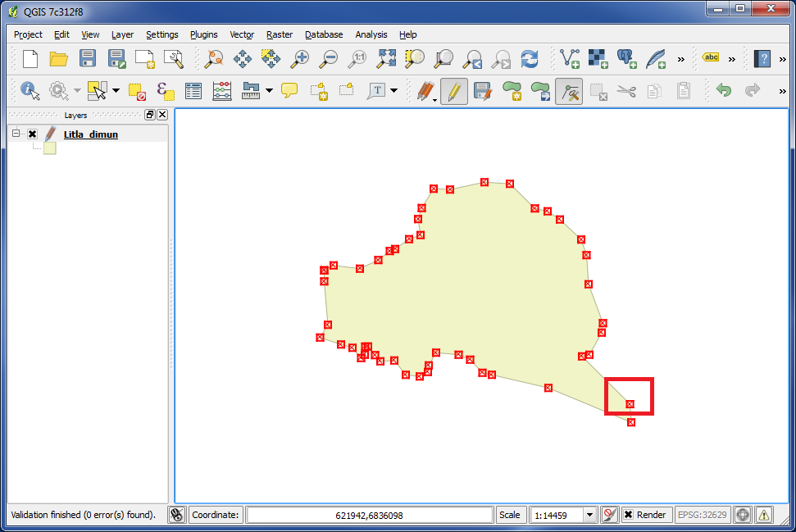This screenshot has height=532, width=796.
Task: Add a SpatiaLite layer feather icon
Action: coord(655,59)
